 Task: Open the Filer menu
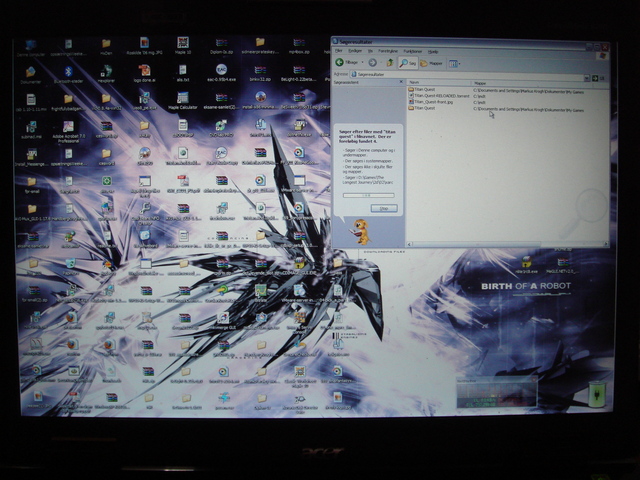click(x=339, y=51)
